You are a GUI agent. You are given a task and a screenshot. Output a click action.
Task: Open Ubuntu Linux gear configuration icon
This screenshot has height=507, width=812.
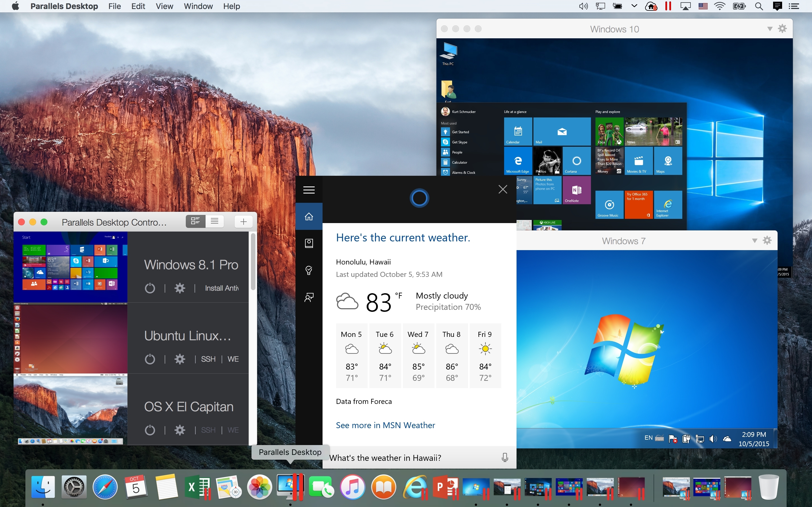pos(180,359)
